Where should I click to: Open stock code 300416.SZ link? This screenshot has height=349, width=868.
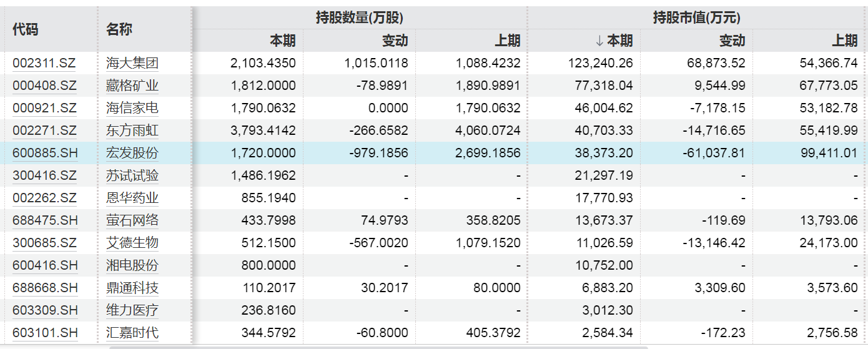point(44,175)
